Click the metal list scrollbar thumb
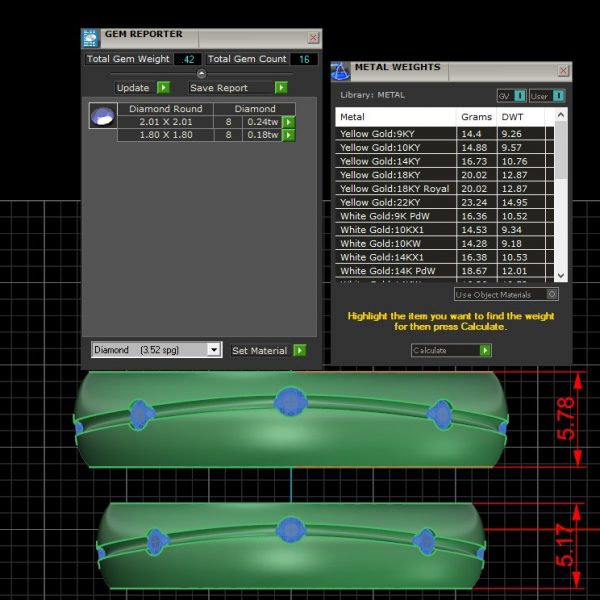600x600 pixels. click(x=561, y=150)
